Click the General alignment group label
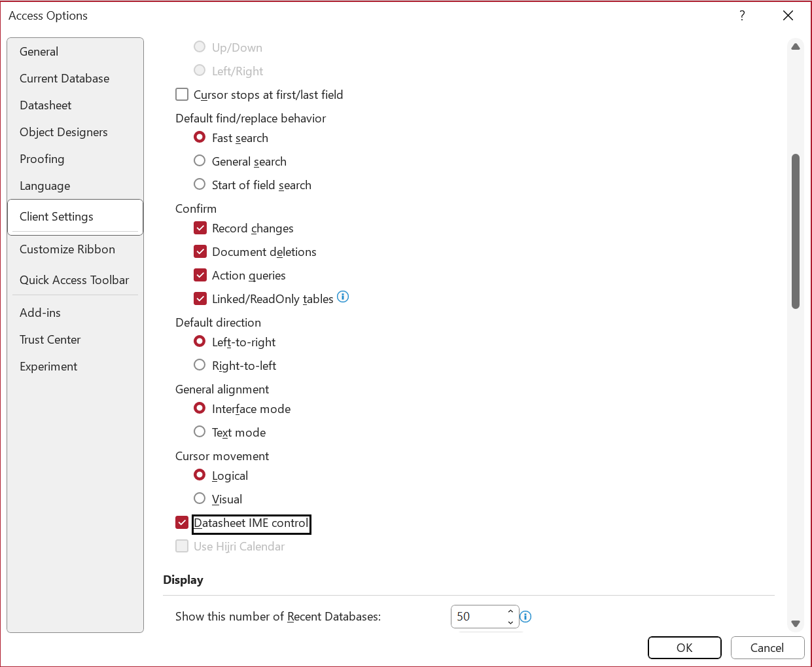812x667 pixels. (222, 389)
